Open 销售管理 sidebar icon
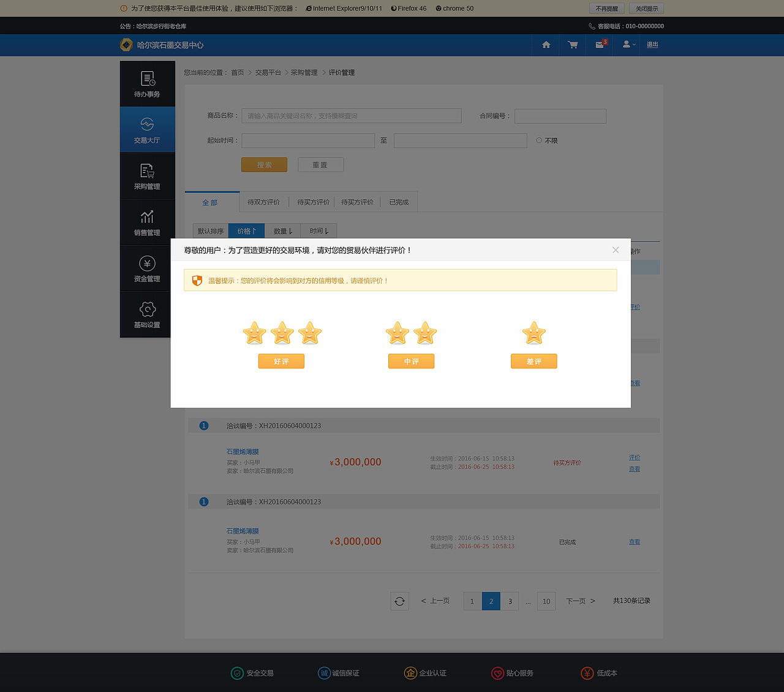This screenshot has width=784, height=692. click(148, 222)
